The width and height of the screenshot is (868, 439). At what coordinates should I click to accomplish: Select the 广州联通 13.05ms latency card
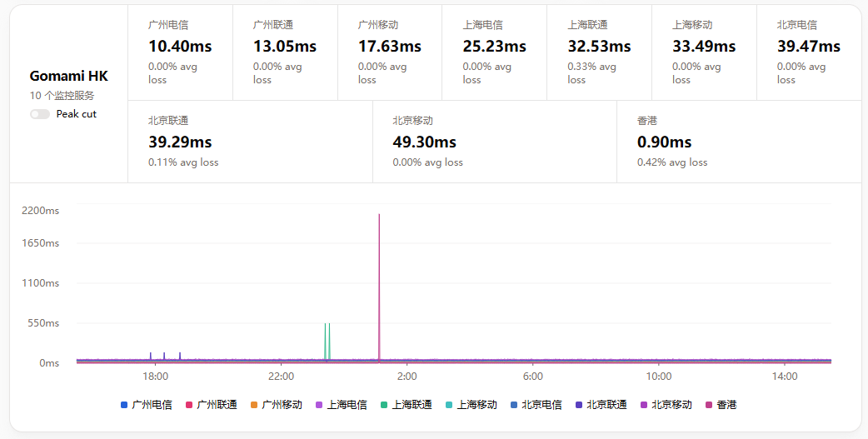tap(285, 52)
